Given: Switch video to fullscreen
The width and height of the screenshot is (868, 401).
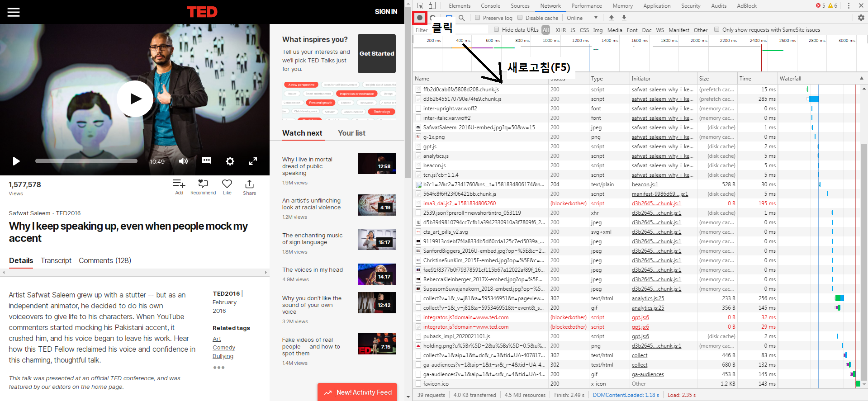Looking at the screenshot, I should [253, 161].
